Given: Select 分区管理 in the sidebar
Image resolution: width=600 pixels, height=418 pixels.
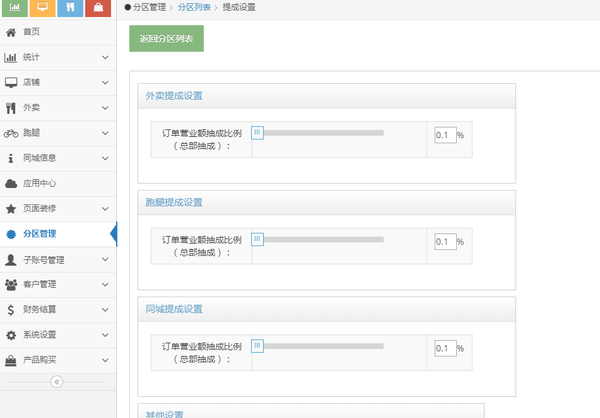Looking at the screenshot, I should click(40, 234).
